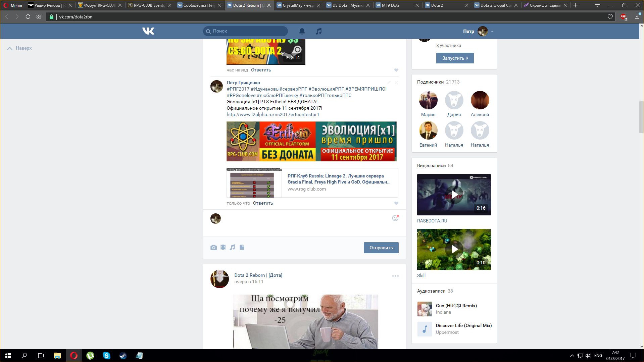Viewport: 644px width, 362px height.
Task: Like the только что comment with the heart
Action: pos(396,203)
